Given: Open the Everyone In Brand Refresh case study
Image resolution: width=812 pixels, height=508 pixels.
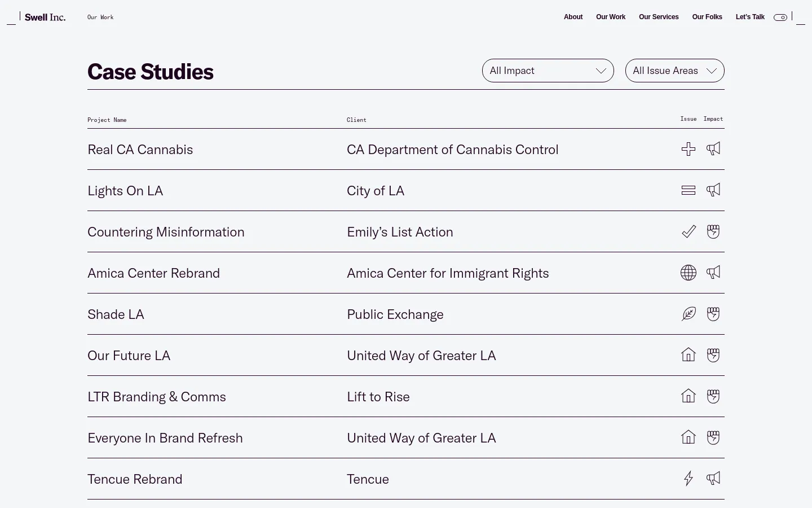Looking at the screenshot, I should point(165,438).
